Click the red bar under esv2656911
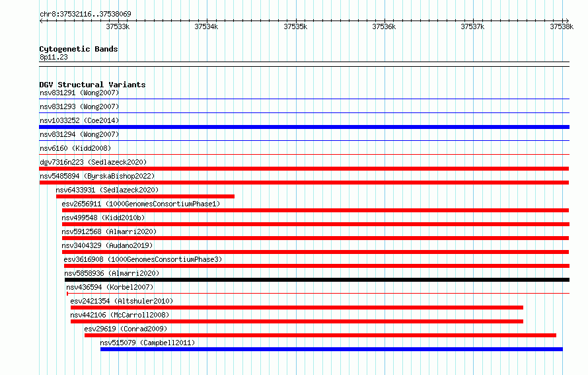The width and height of the screenshot is (588, 375). (x=315, y=210)
